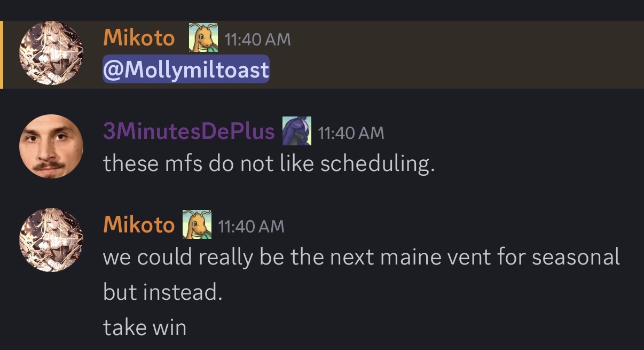The height and width of the screenshot is (350, 644).
Task: Open 3MinutesDePlus's mustached face avatar
Action: 51,146
